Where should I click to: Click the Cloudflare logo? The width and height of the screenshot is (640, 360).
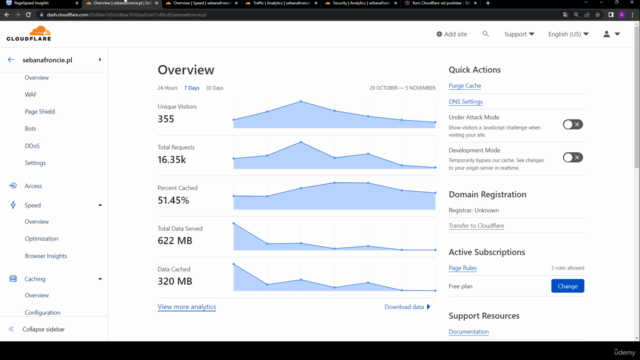pos(29,34)
